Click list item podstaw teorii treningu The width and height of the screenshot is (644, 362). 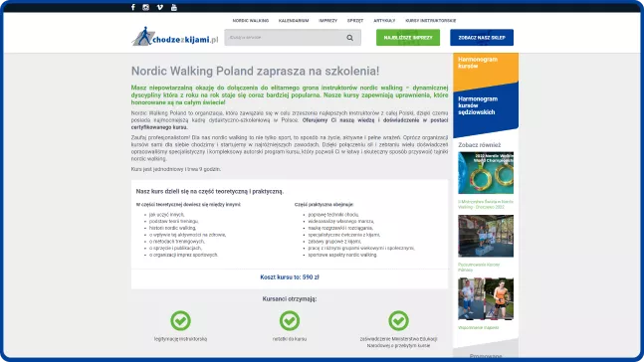174,221
